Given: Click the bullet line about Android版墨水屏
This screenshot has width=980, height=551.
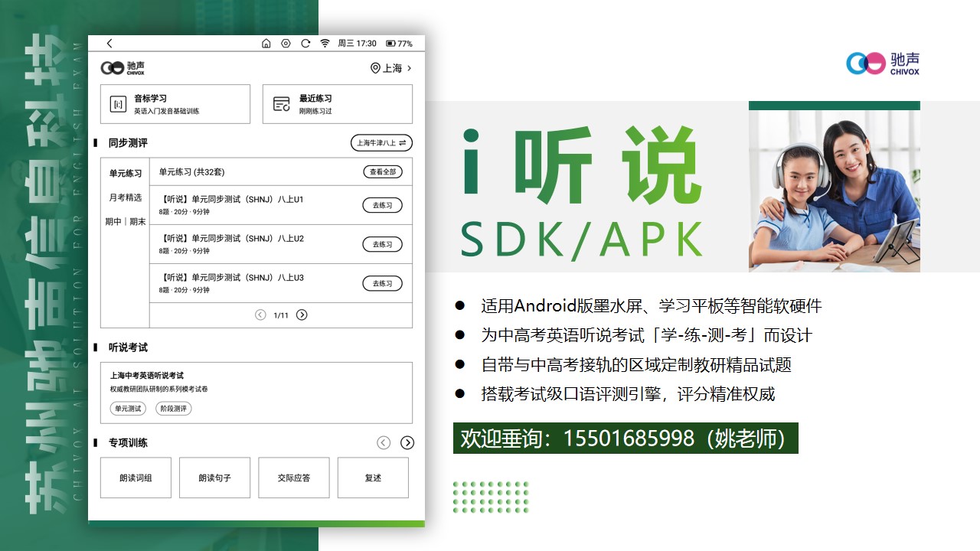Looking at the screenshot, I should pos(651,306).
